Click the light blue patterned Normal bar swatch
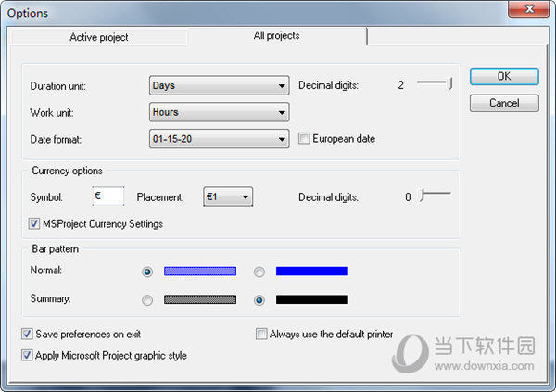 tap(200, 271)
